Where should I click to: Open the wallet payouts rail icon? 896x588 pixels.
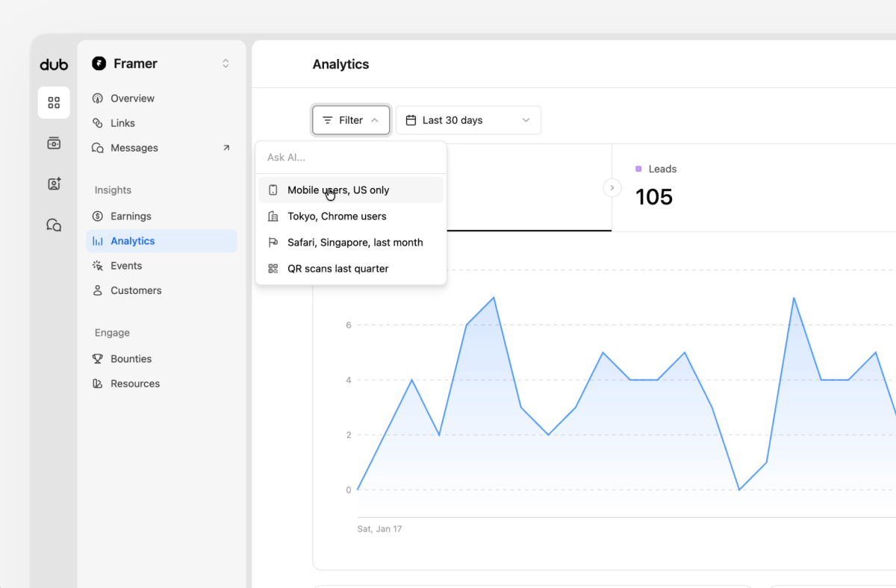coord(54,143)
